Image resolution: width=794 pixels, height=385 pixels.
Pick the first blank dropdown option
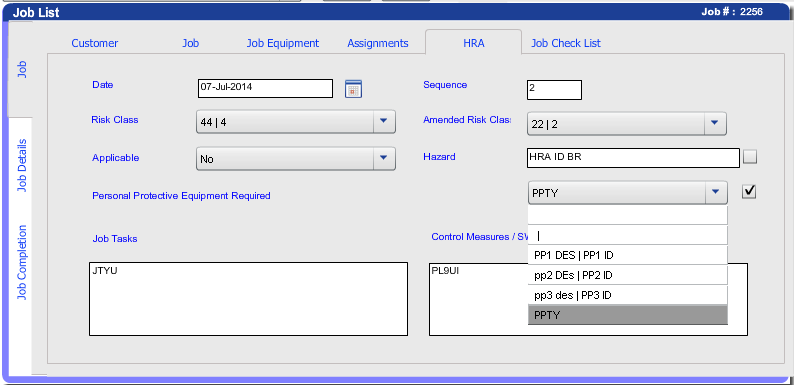click(x=627, y=215)
